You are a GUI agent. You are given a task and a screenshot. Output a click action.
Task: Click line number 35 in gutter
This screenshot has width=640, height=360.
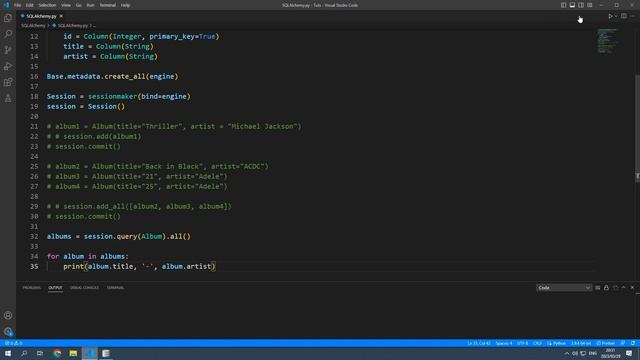(x=34, y=267)
